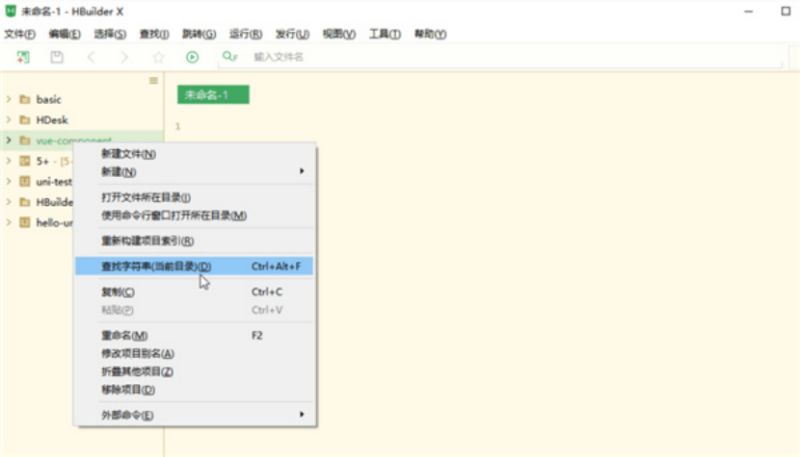Select the basic folder label
Screen dimensions: 800x457
click(48, 99)
